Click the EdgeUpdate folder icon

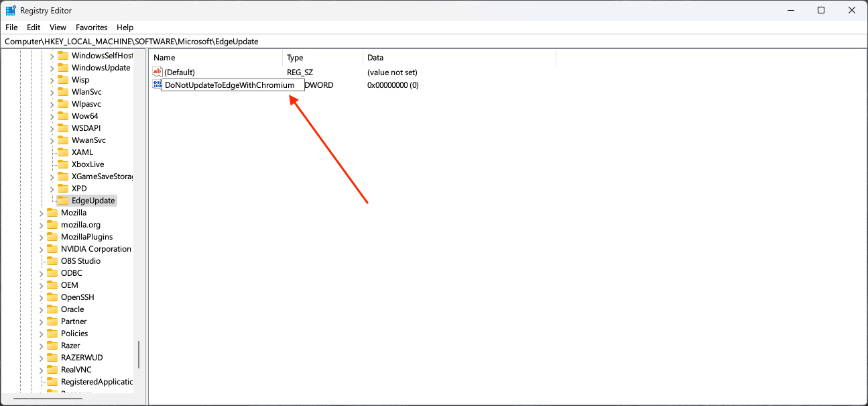(63, 201)
